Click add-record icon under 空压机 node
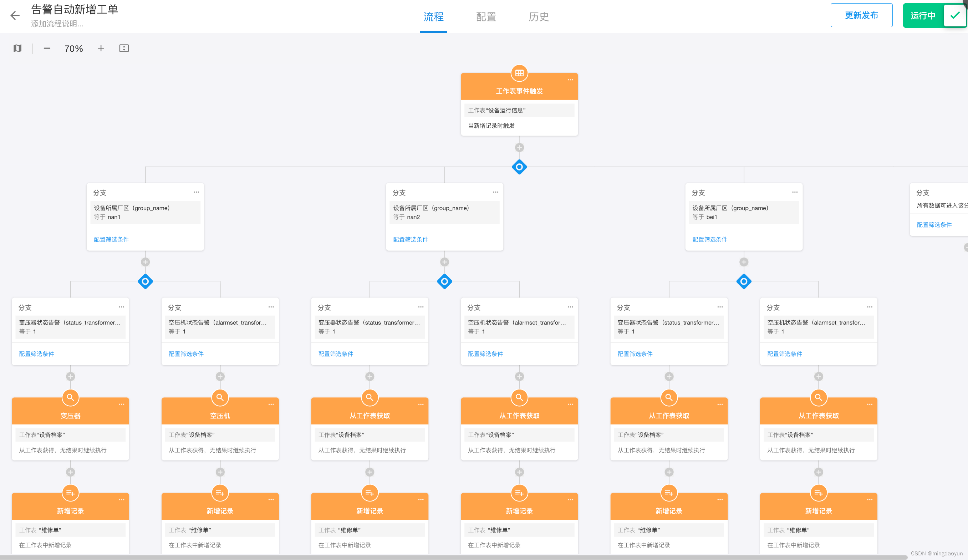 220,493
